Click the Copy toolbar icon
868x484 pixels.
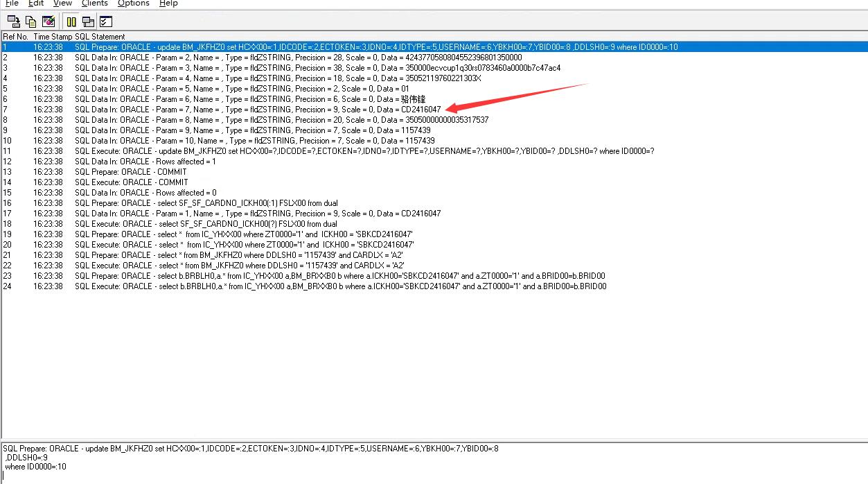(30, 21)
